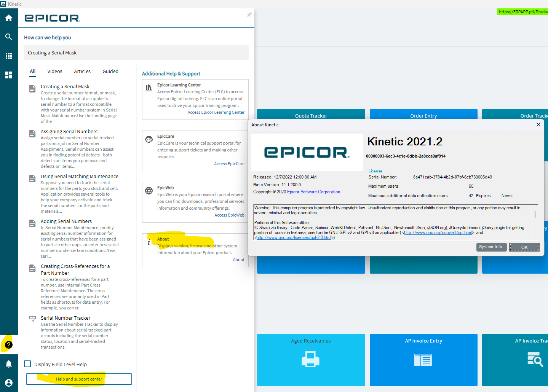Click the Serial Number Tracker guided icon
The image size is (548, 392).
[32, 319]
